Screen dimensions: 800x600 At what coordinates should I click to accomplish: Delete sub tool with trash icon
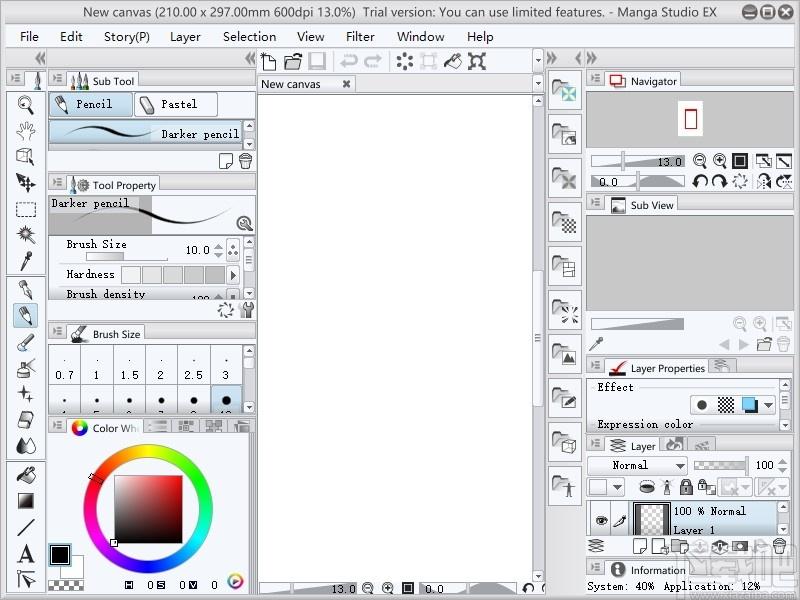[245, 161]
